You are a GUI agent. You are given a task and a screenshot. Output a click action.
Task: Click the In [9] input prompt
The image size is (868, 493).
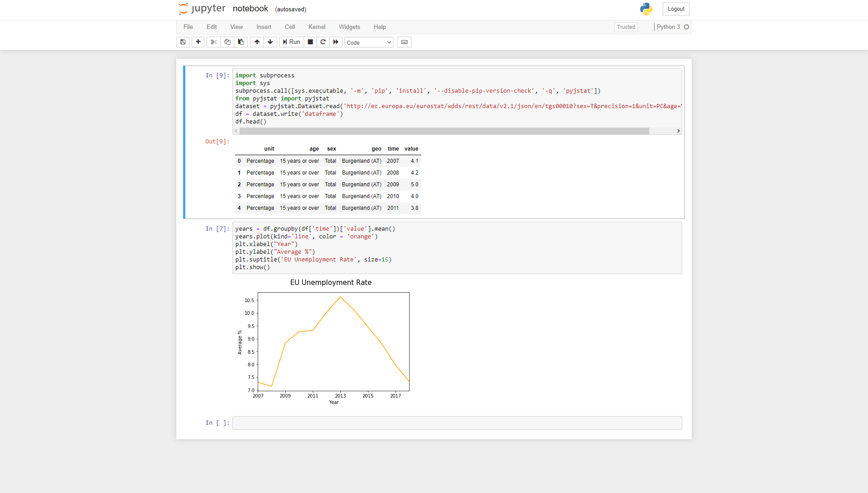tap(217, 76)
